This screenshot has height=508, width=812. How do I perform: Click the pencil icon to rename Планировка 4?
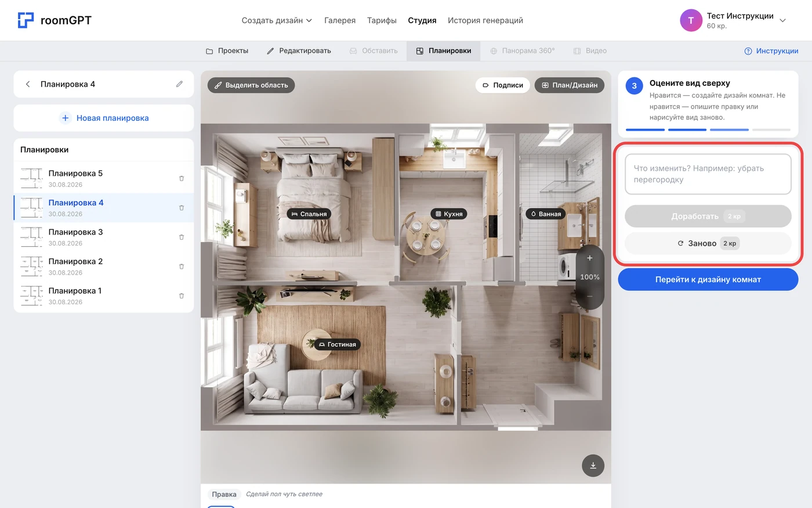click(x=180, y=84)
